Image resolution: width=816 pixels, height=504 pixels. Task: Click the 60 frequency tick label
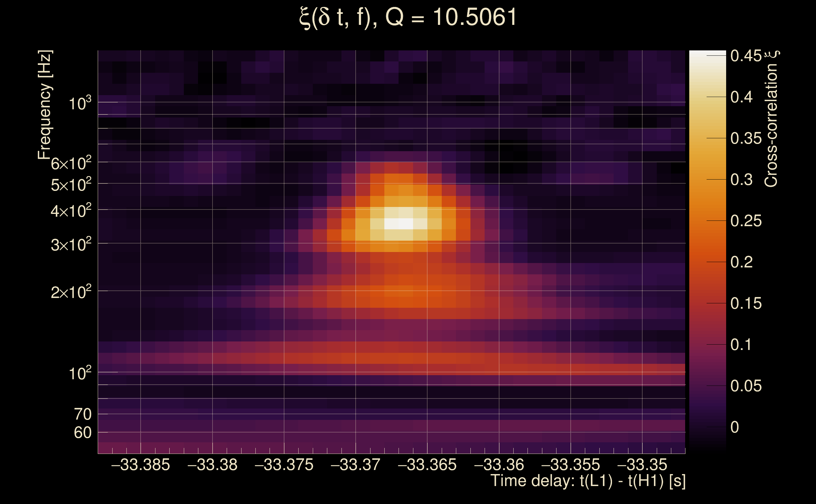click(x=82, y=433)
